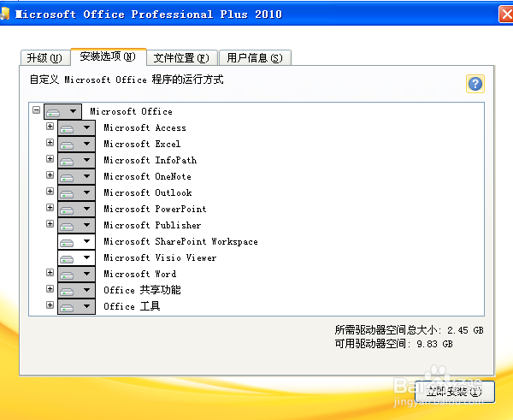
Task: Select the 安装选项(N) tab
Action: pyautogui.click(x=109, y=56)
